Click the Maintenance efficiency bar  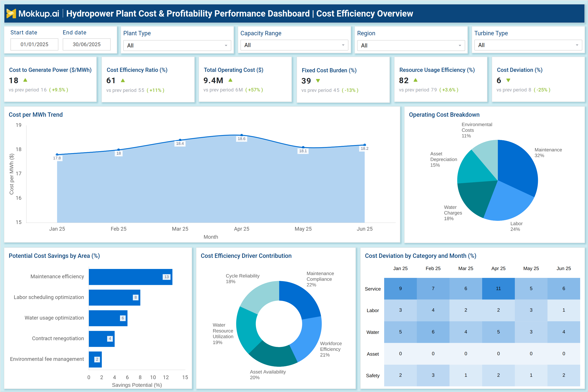click(130, 277)
